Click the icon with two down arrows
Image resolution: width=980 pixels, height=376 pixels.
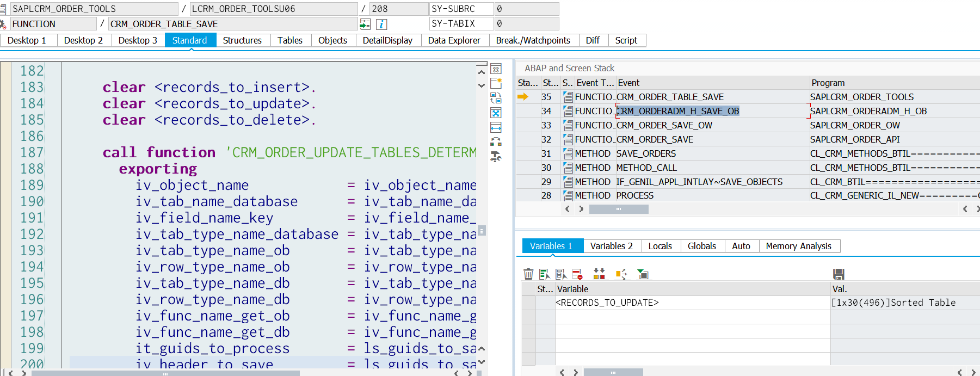click(x=599, y=274)
